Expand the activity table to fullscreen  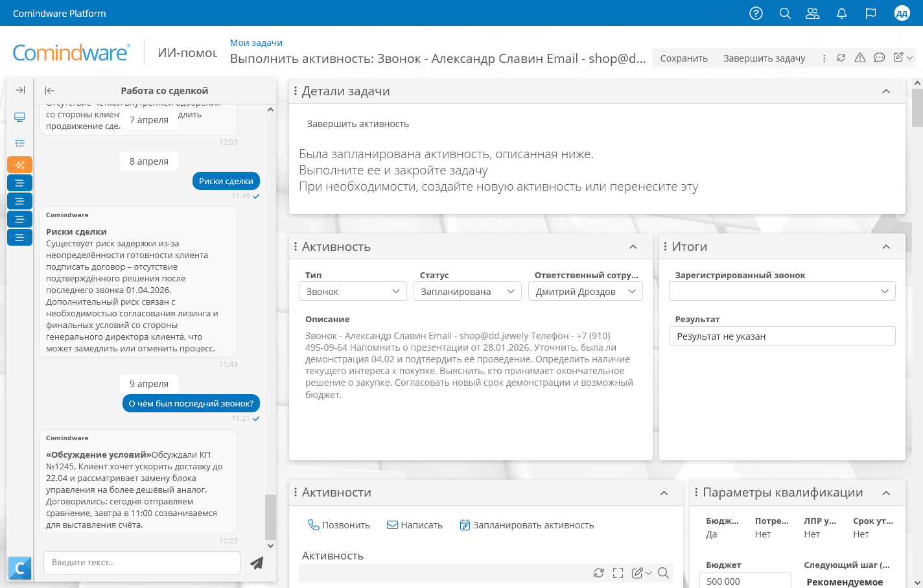[x=618, y=572]
